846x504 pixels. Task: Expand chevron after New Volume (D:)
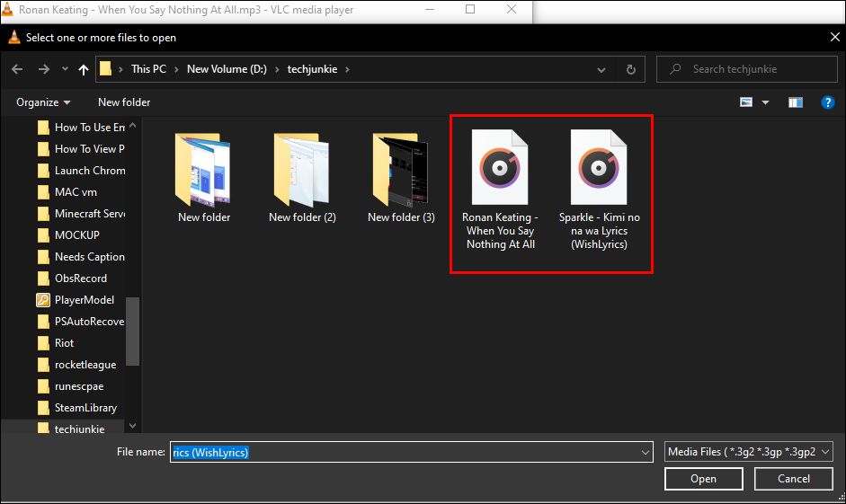pos(277,69)
